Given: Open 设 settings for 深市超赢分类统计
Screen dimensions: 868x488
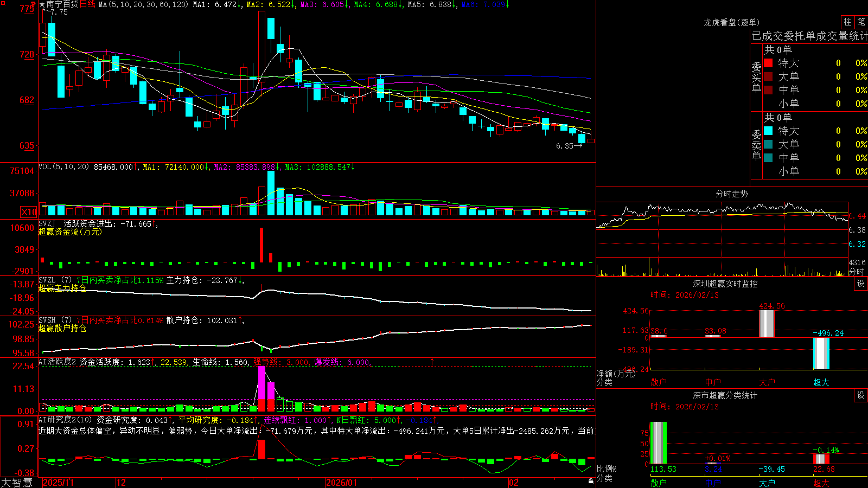Looking at the screenshot, I should 861,395.
